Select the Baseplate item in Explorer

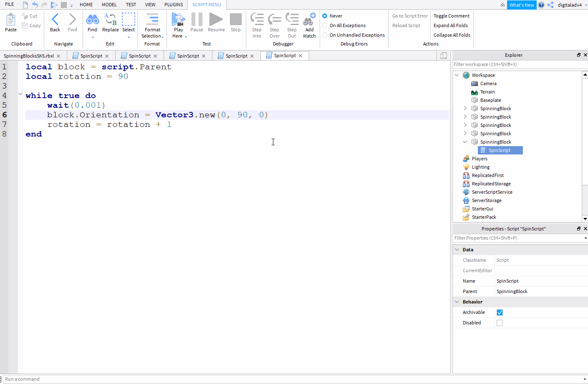point(490,100)
